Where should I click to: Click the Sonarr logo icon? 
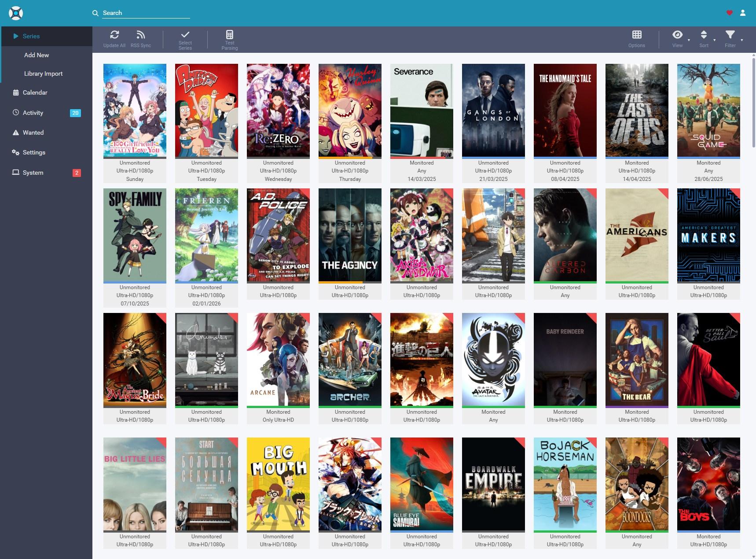click(16, 13)
